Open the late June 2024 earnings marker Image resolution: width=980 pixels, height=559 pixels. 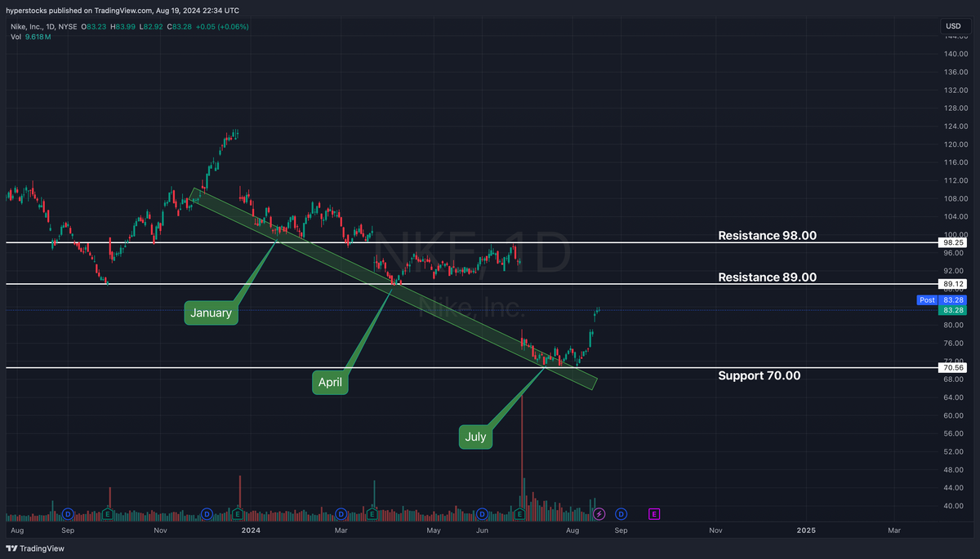(520, 514)
